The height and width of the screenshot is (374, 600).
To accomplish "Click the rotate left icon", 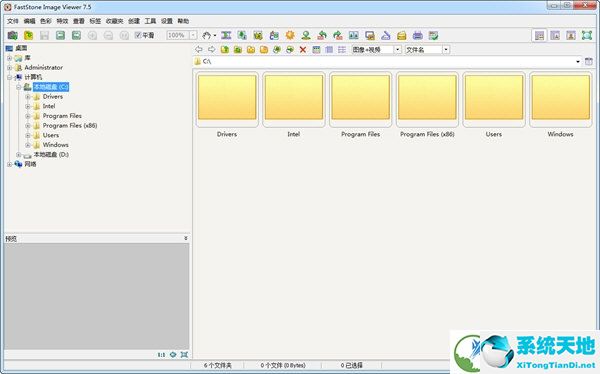I will [x=322, y=36].
